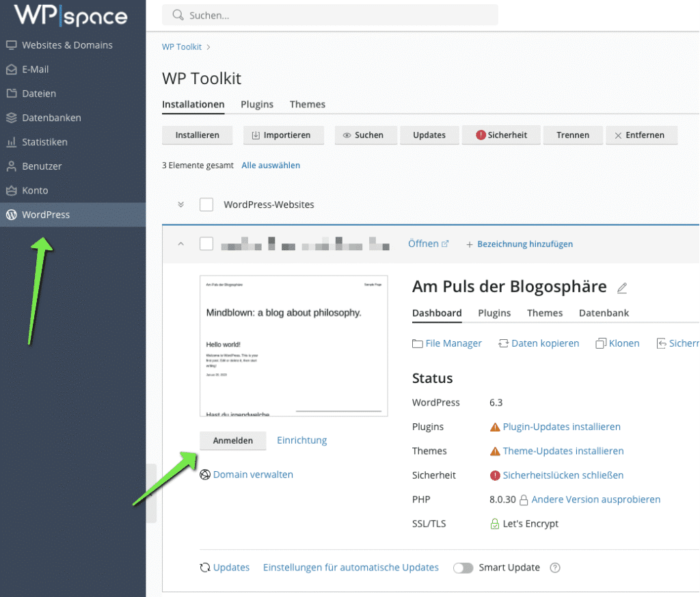Click the Domain verwalten globe icon
Viewport: 700px width, 597px height.
point(205,475)
